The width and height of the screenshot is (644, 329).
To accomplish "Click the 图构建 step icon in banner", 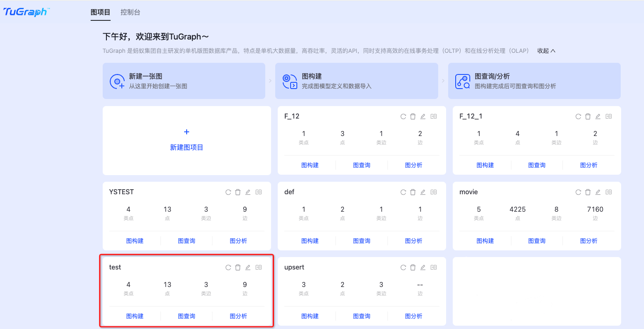I will coord(290,81).
